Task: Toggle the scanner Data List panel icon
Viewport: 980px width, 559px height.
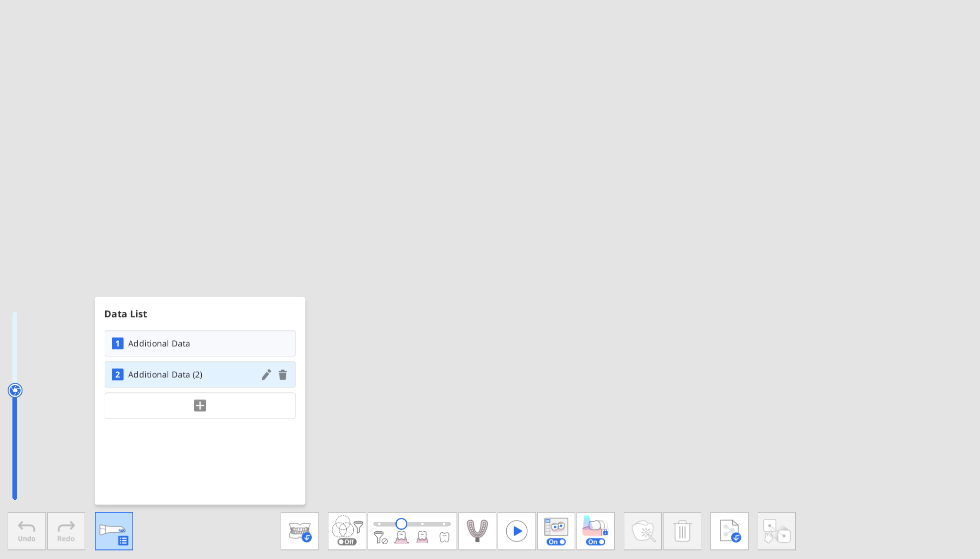Action: (x=114, y=531)
